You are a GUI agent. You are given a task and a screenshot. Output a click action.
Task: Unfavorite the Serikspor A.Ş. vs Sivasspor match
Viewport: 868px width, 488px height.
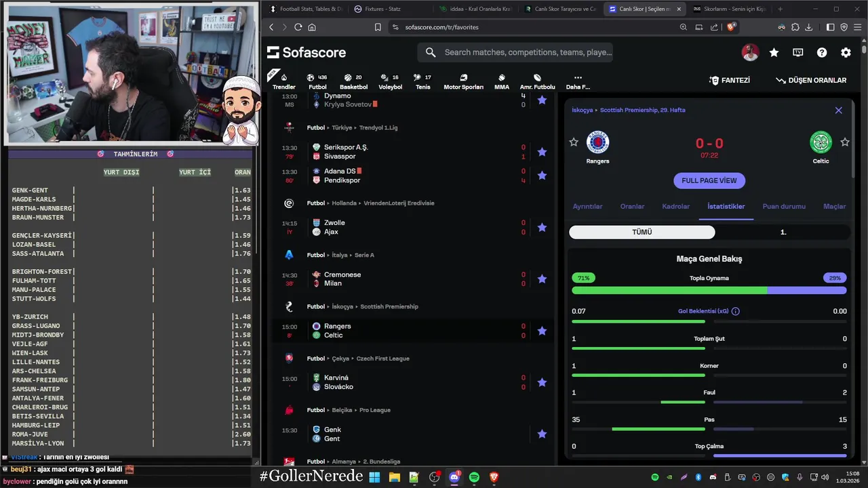(x=542, y=152)
